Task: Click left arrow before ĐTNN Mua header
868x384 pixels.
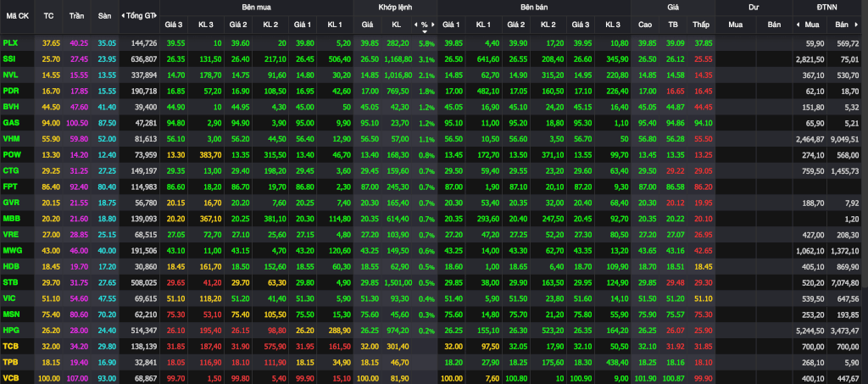Action: pyautogui.click(x=798, y=25)
